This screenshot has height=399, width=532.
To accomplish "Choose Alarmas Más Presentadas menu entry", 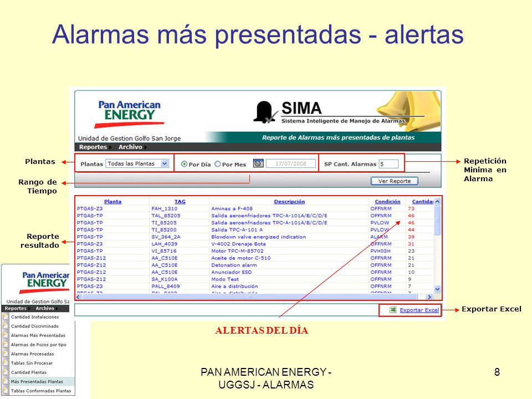I will (x=38, y=335).
